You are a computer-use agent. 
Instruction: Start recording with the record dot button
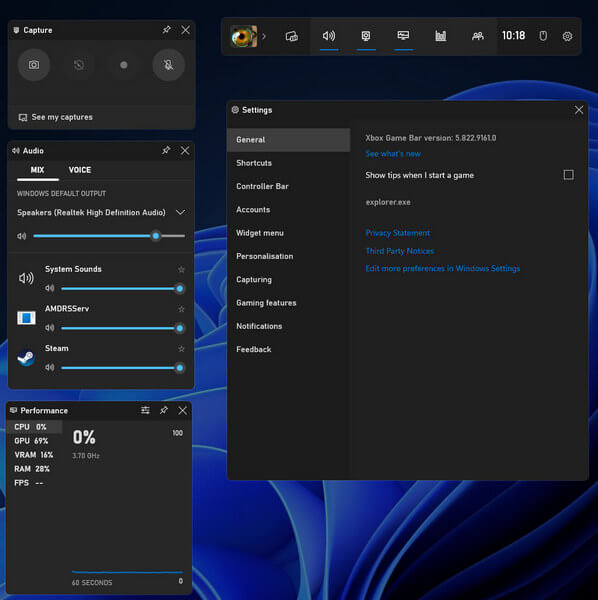(124, 65)
